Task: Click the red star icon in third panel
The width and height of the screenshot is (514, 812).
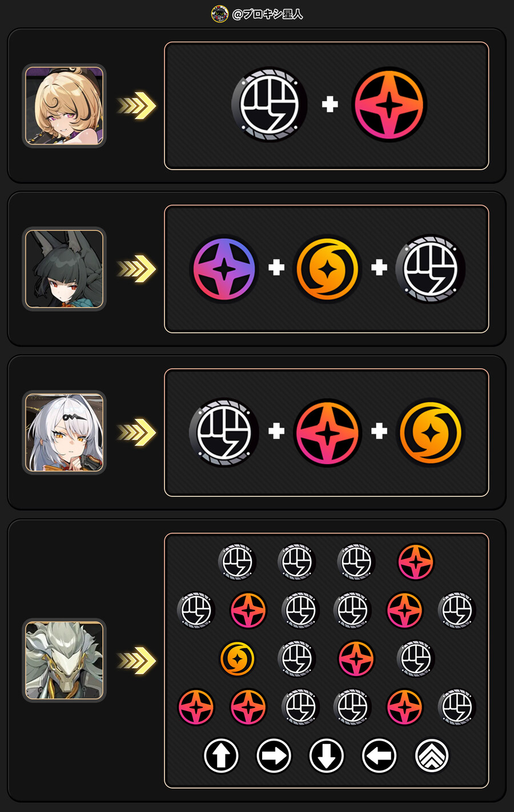Action: (327, 432)
